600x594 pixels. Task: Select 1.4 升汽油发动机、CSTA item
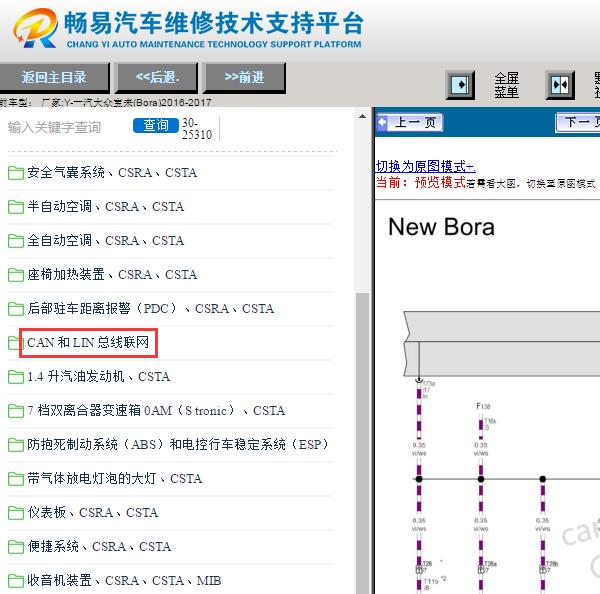[x=98, y=377]
